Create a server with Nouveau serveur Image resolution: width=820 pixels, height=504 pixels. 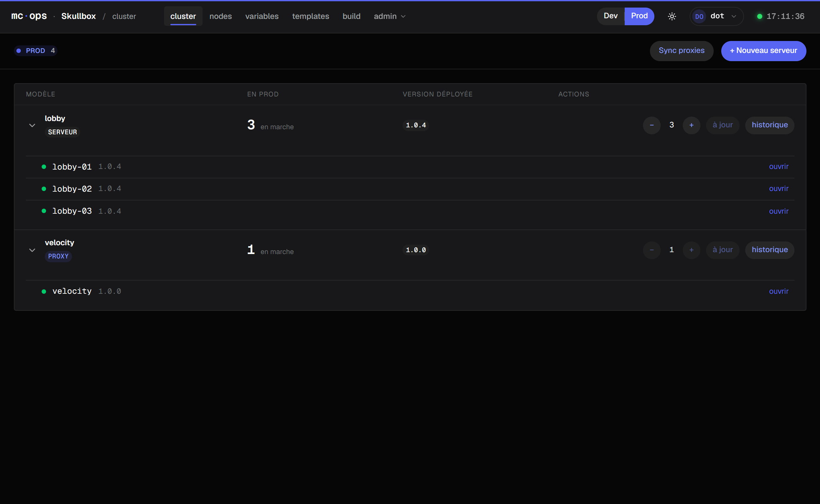[x=763, y=51]
